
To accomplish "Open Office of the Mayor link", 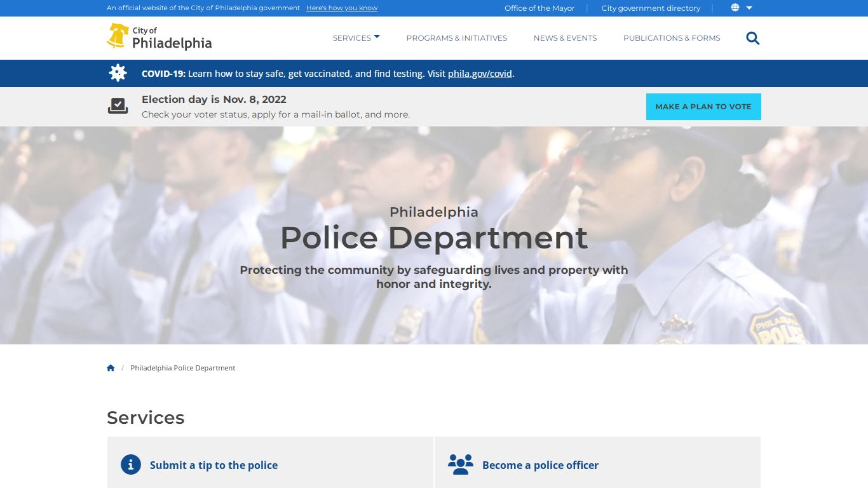I will pyautogui.click(x=539, y=8).
